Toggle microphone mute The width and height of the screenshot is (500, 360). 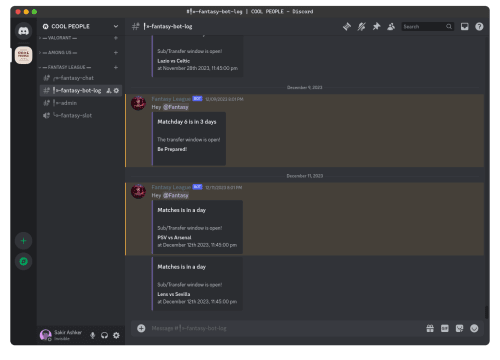93,335
